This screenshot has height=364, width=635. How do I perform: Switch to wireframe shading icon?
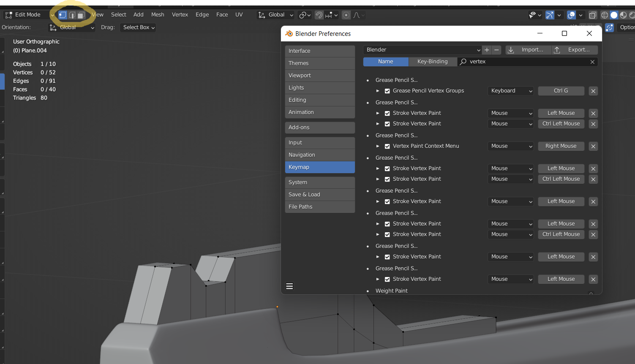[605, 15]
